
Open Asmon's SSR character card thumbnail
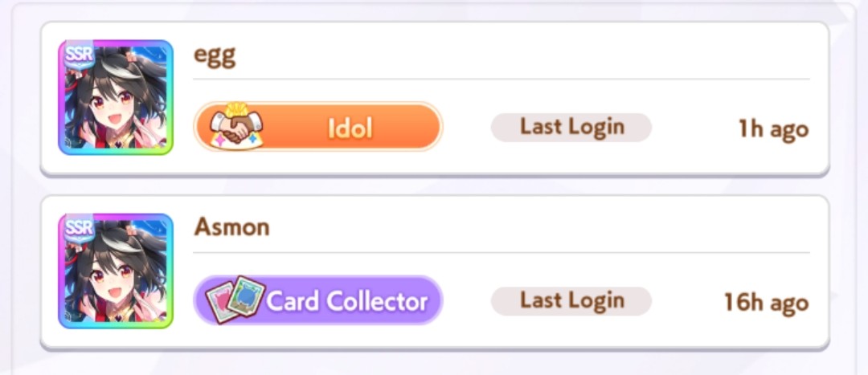(x=116, y=271)
